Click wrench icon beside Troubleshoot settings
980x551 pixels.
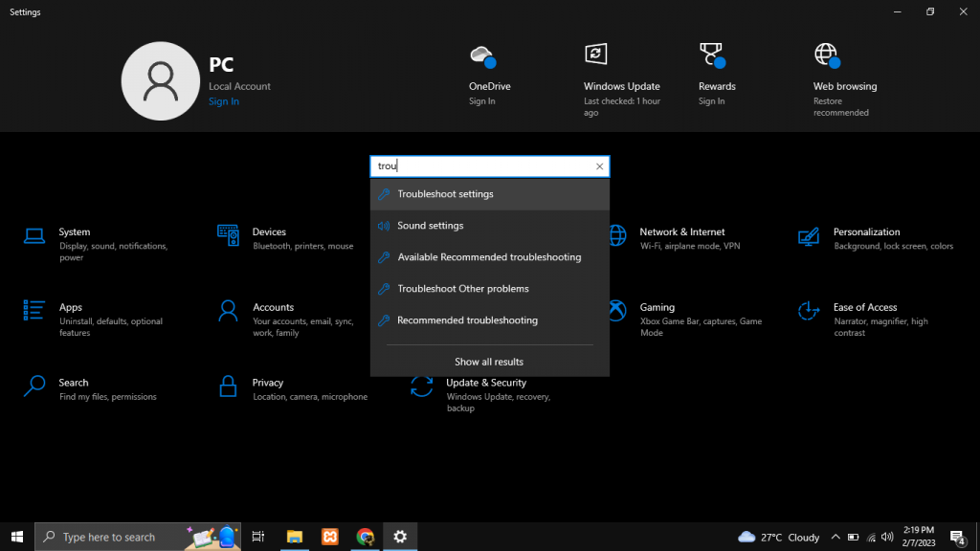coord(384,194)
